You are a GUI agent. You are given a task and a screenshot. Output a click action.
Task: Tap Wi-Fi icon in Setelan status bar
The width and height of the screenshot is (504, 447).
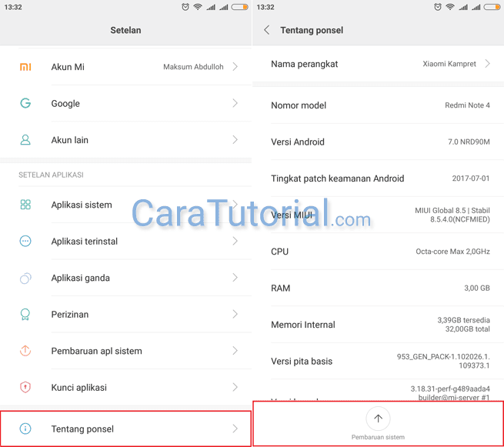coord(198,7)
